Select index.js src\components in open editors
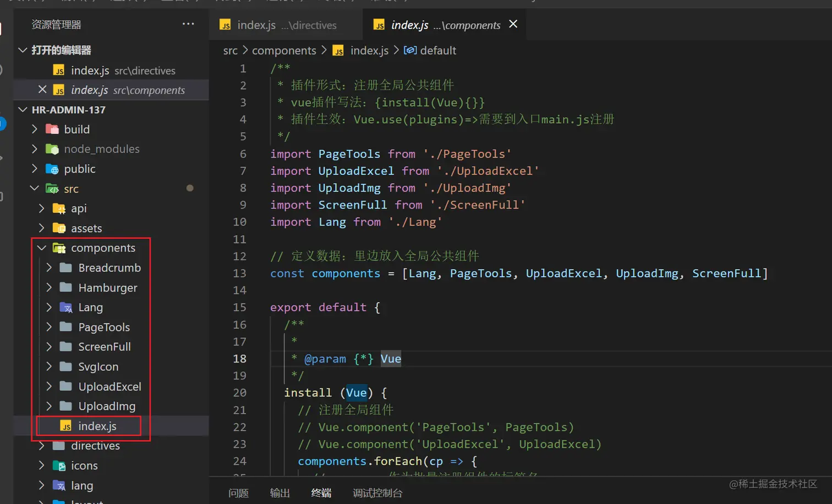 click(111, 90)
